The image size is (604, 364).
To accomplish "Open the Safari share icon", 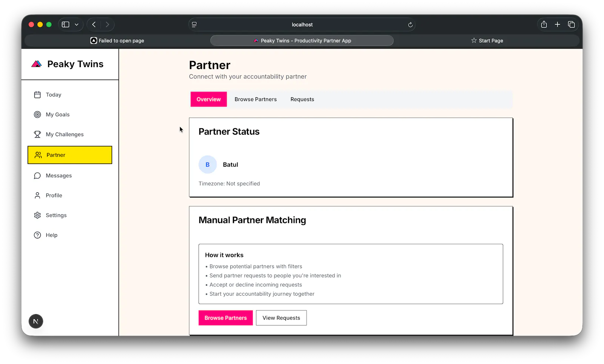I will 544,25.
